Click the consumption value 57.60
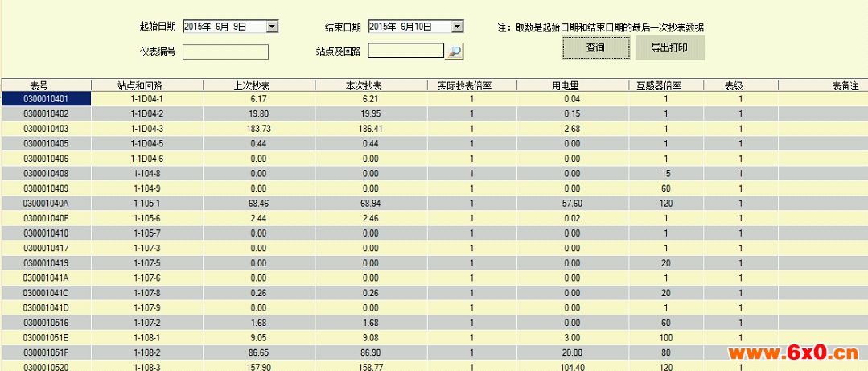Screen dimensions: 868x371 tap(573, 204)
